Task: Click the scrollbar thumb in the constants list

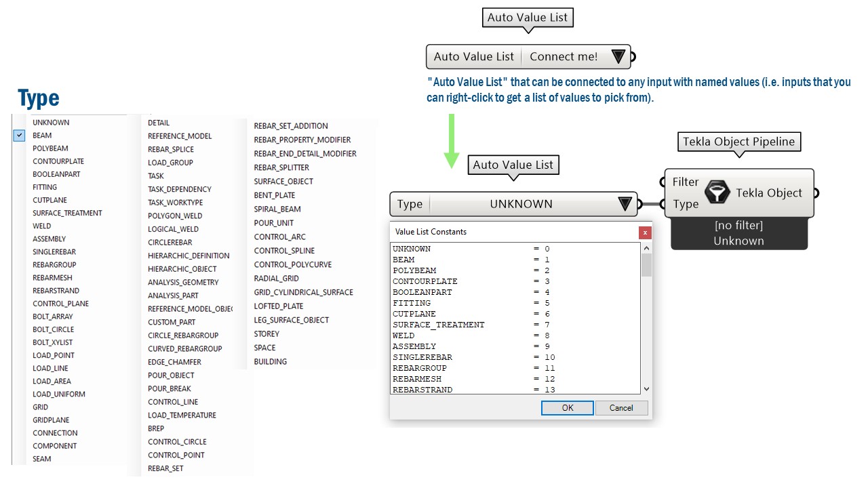Action: pos(646,265)
